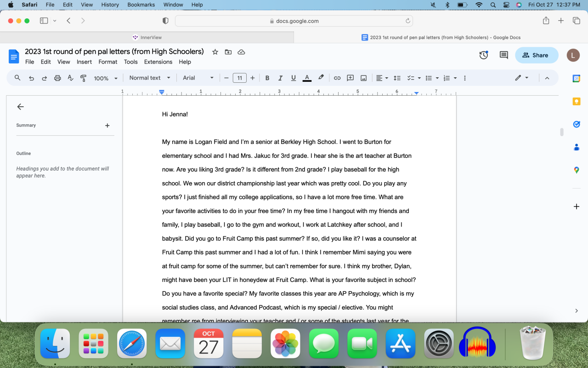Open line and paragraph spacing options

397,78
